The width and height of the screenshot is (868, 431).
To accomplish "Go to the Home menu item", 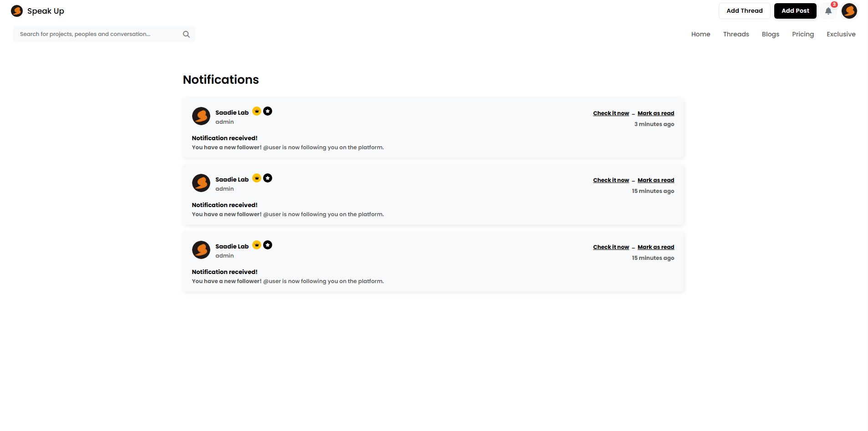I will [700, 34].
